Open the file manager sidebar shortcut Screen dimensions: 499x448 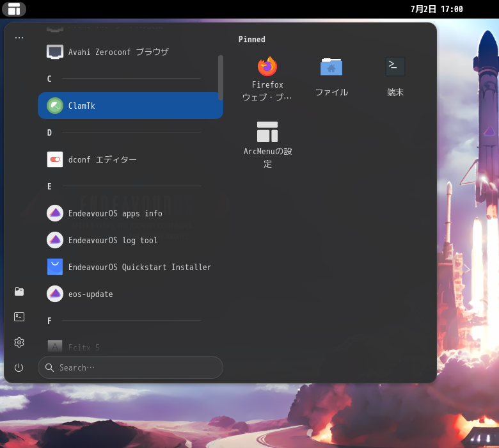19,291
